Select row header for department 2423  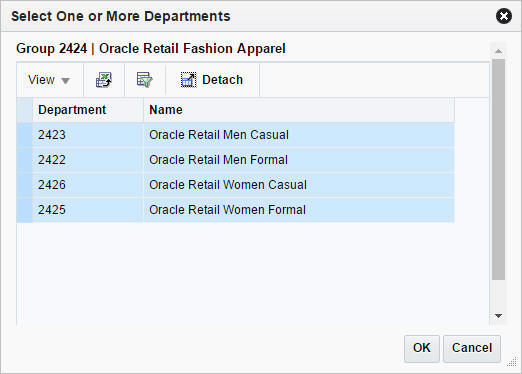(24, 135)
